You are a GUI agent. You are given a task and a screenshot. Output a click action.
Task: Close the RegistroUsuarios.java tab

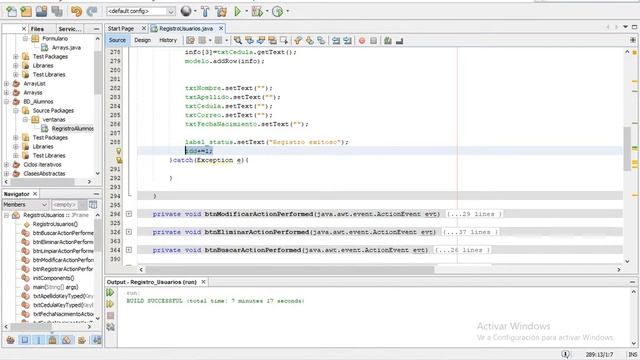[x=221, y=29]
